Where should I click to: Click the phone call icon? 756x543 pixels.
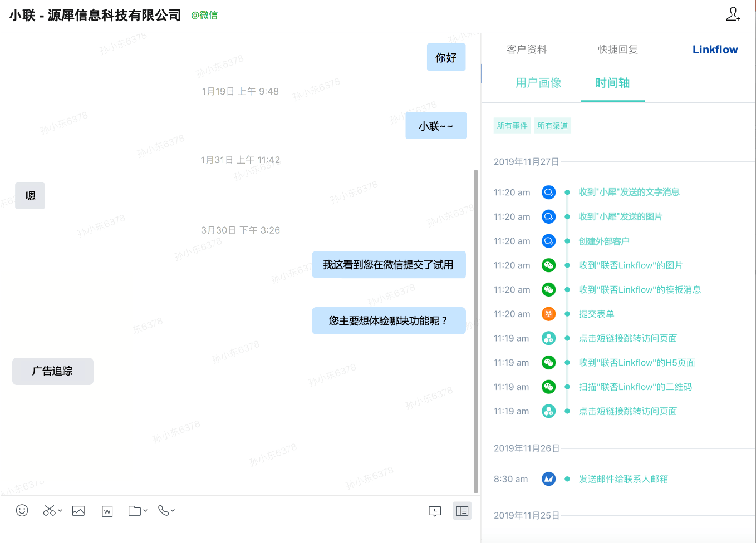[163, 510]
